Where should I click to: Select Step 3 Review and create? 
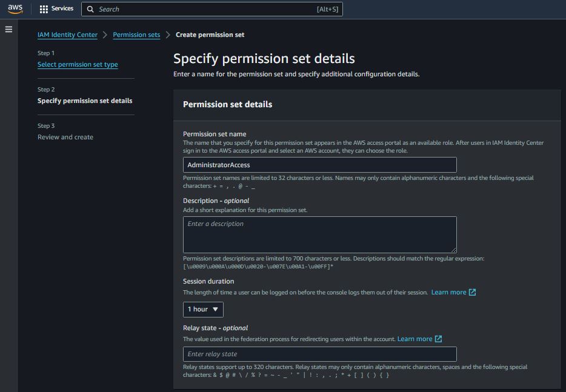(65, 137)
